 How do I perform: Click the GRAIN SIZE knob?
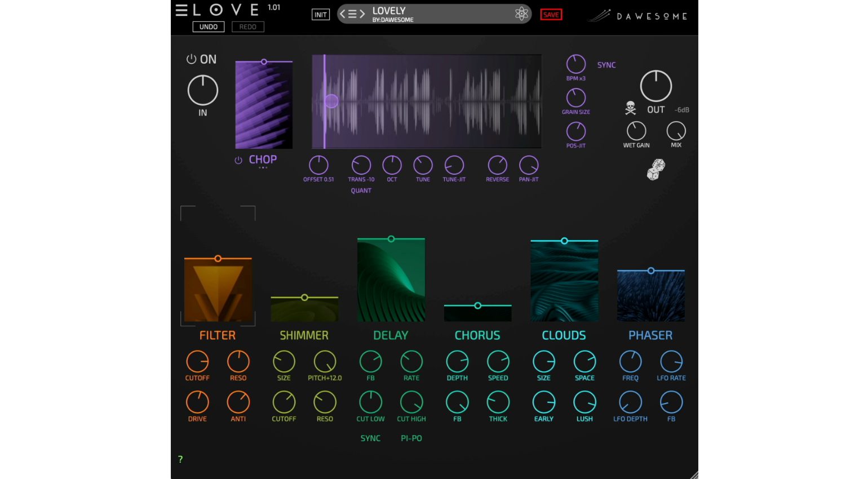(576, 97)
